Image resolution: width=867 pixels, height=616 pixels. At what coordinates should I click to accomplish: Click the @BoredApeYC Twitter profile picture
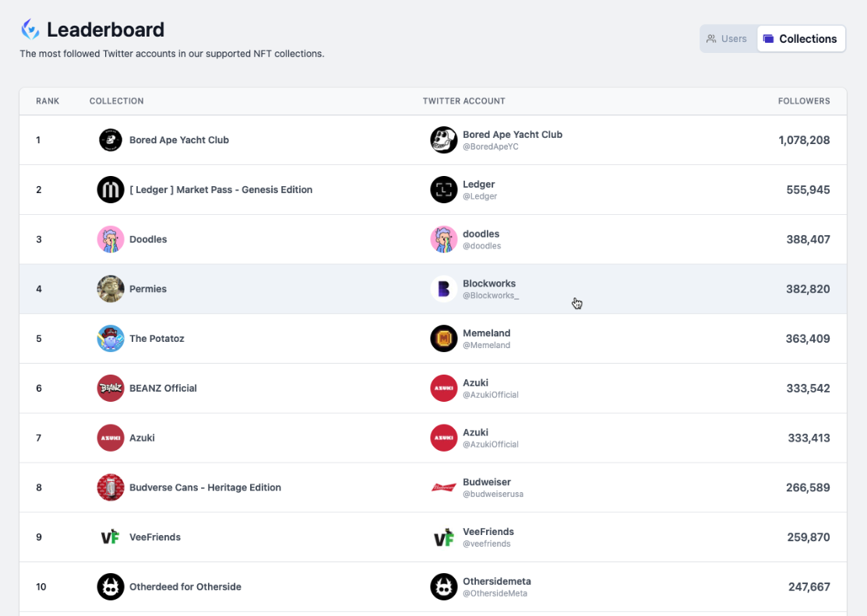coord(444,140)
